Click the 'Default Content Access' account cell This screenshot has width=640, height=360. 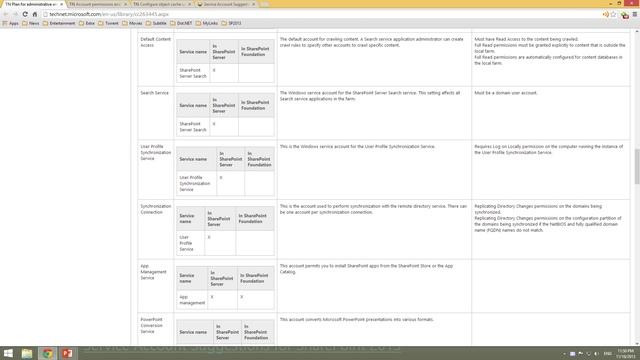(156, 59)
